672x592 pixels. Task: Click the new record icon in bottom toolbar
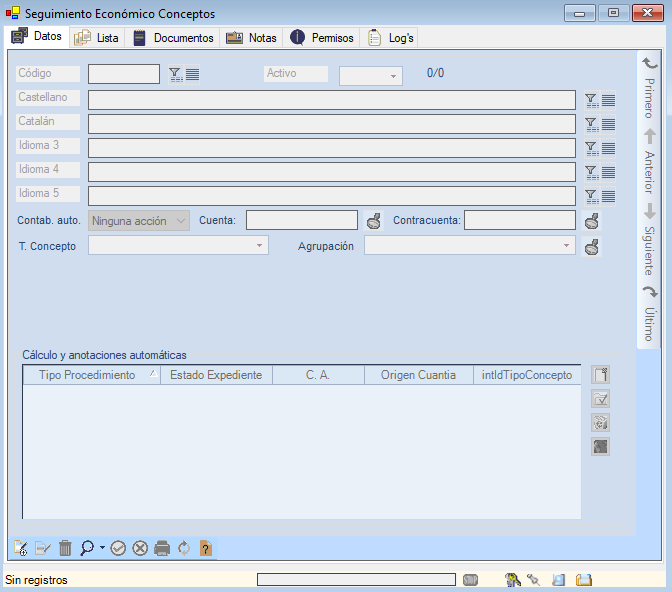[20, 548]
